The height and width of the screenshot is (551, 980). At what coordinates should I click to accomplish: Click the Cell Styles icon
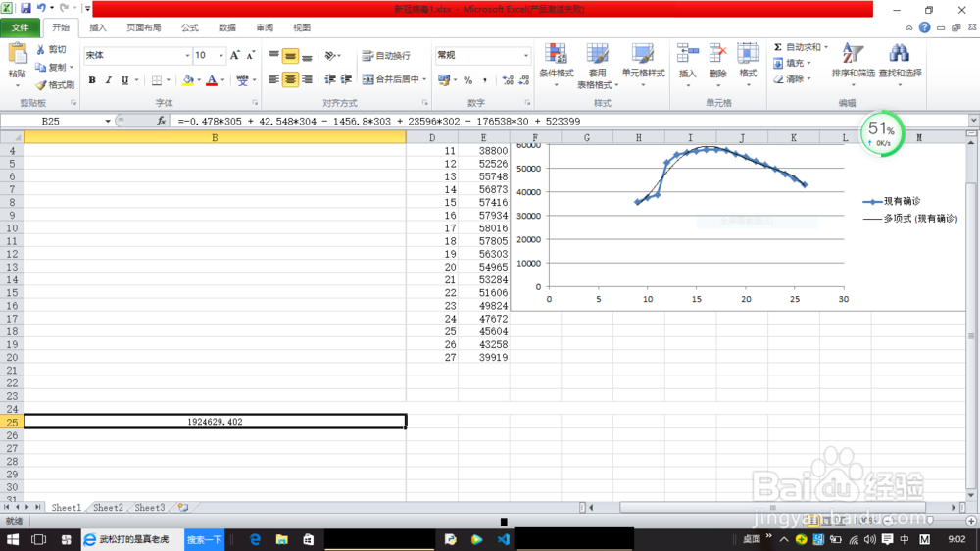643,54
